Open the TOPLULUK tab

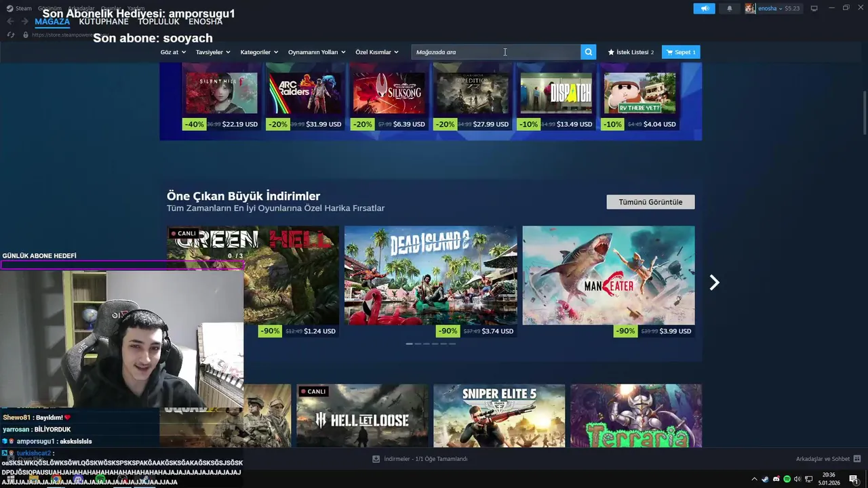(x=159, y=22)
